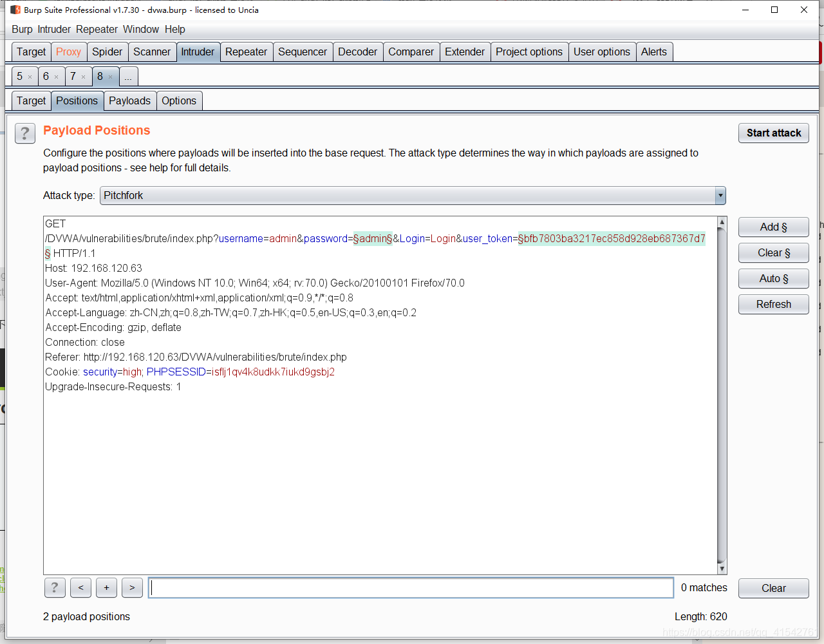This screenshot has width=824, height=644.
Task: Click the Upgrade-Insecure-Requests line
Action: click(113, 386)
